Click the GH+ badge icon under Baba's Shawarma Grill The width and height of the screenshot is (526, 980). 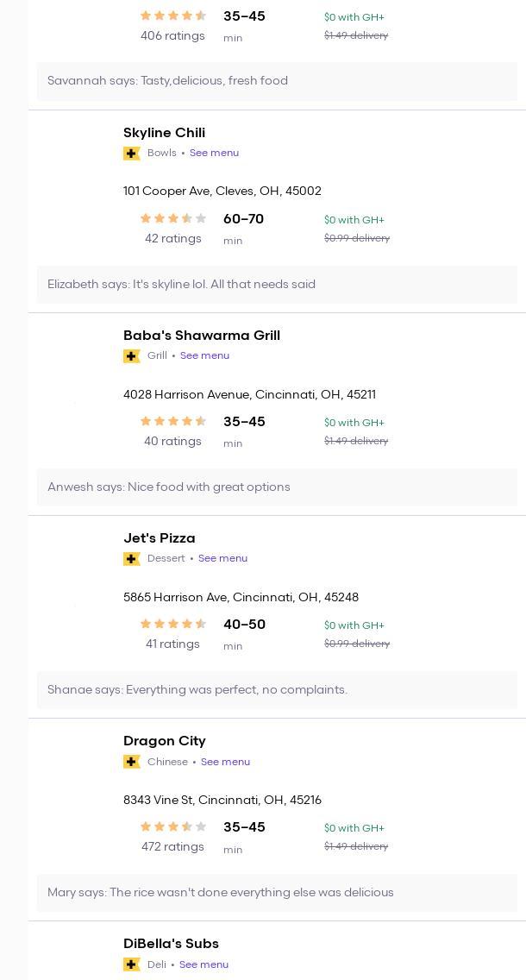pos(132,356)
